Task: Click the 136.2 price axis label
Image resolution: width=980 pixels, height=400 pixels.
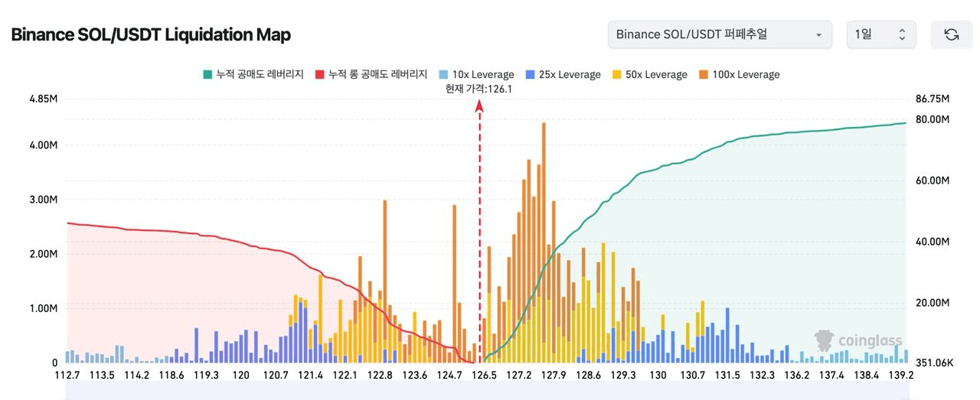Action: [x=797, y=375]
